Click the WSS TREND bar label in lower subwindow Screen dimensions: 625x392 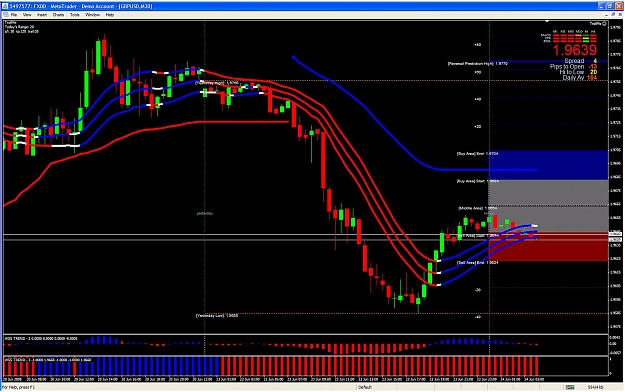click(48, 360)
